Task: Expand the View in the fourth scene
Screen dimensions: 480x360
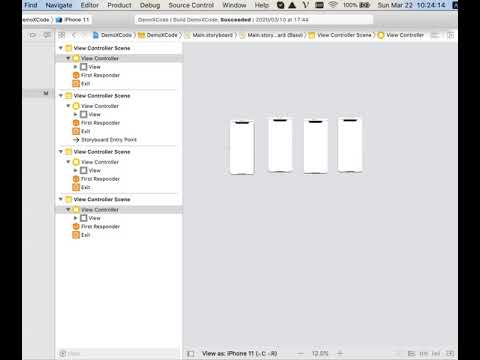Action: 75,218
